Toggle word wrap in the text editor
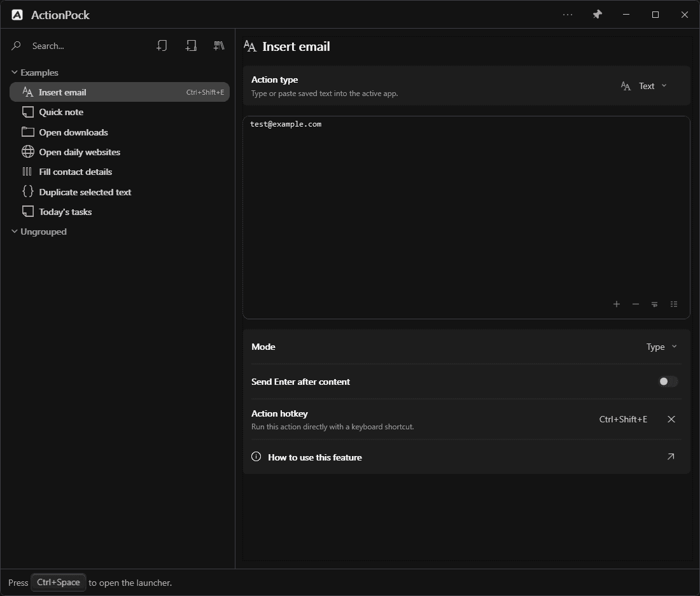The width and height of the screenshot is (700, 596). coord(654,304)
